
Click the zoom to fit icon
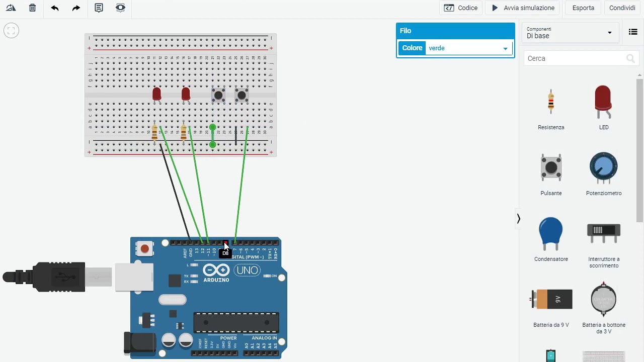11,31
